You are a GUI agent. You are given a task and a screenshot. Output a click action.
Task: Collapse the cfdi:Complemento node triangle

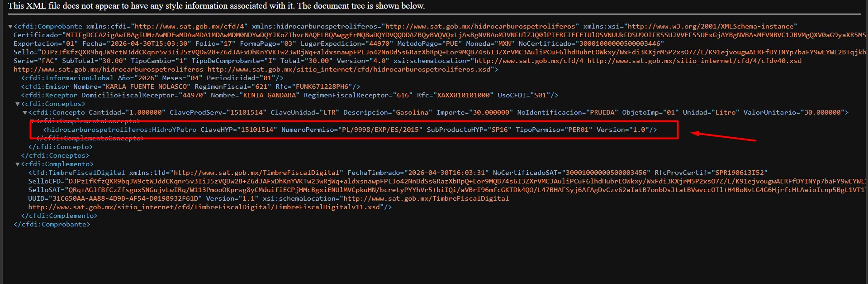click(x=18, y=164)
